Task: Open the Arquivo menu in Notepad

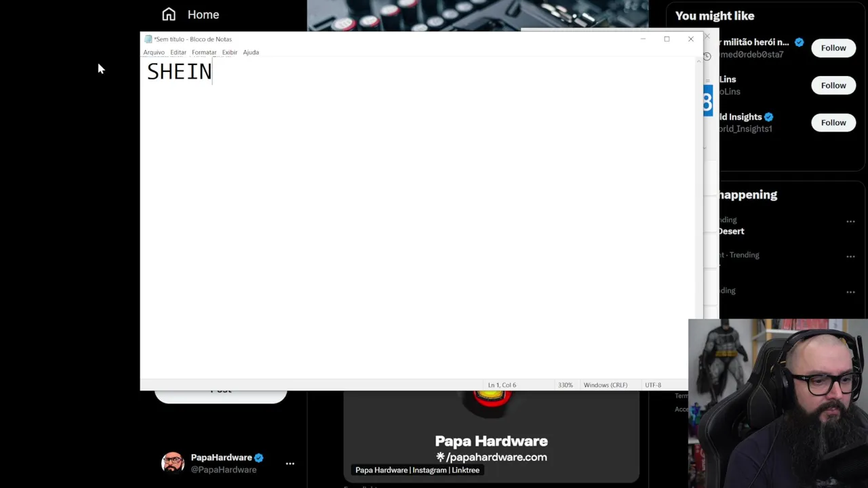Action: pyautogui.click(x=154, y=52)
